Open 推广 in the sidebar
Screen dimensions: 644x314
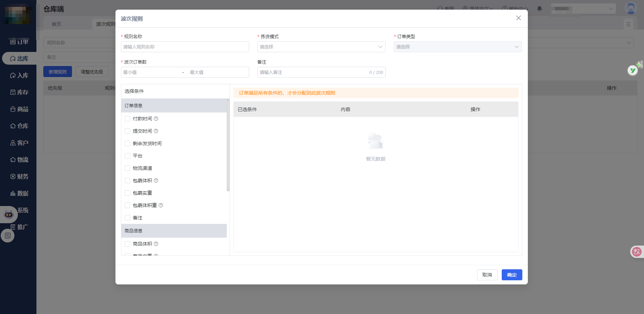pos(19,227)
